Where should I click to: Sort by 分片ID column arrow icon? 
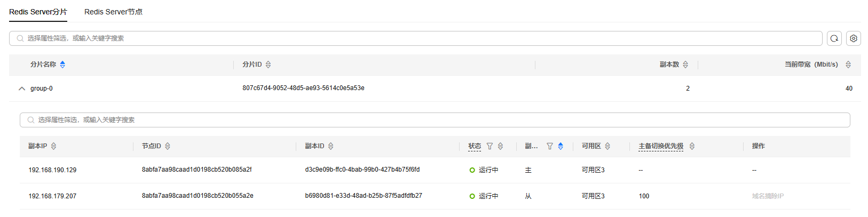click(268, 65)
